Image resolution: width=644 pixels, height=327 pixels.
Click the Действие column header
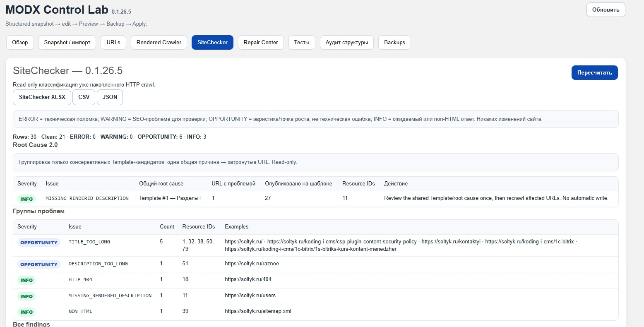point(396,184)
